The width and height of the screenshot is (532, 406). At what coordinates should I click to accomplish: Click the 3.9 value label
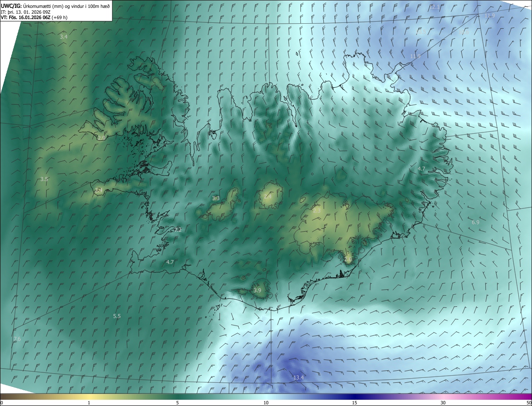257,291
